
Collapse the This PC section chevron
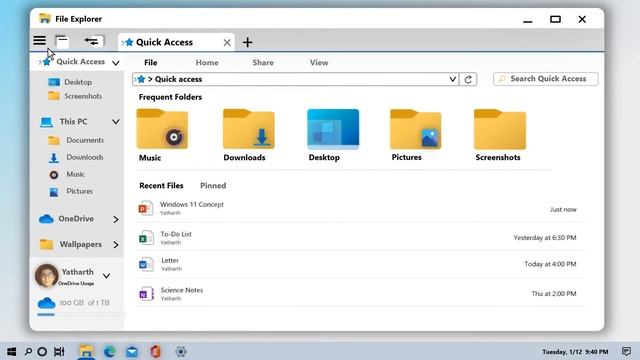pos(116,122)
